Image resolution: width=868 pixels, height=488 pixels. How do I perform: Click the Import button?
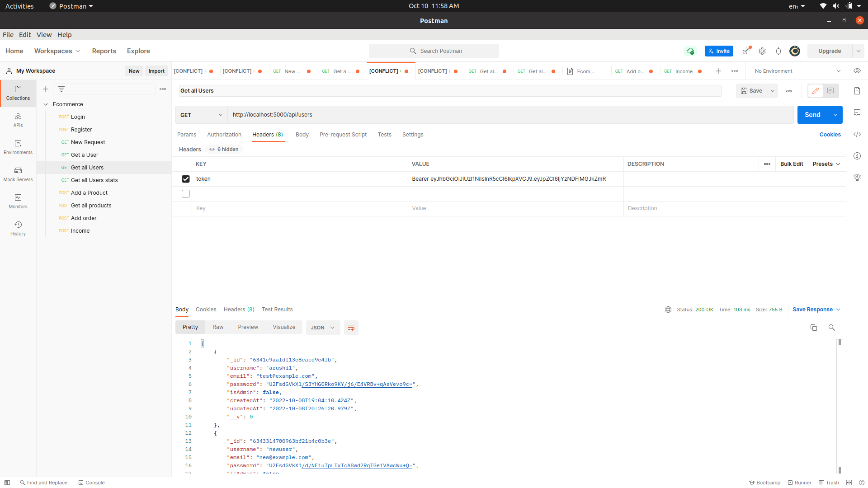(x=156, y=71)
